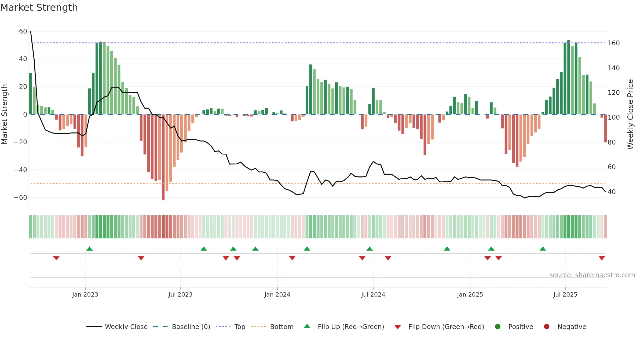Click the Jan 2024 x-axis label
The width and height of the screenshot is (644, 362).
(x=277, y=295)
